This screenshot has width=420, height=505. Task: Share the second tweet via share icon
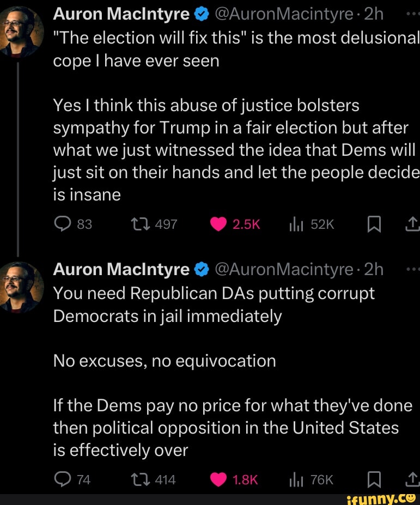[x=412, y=479]
